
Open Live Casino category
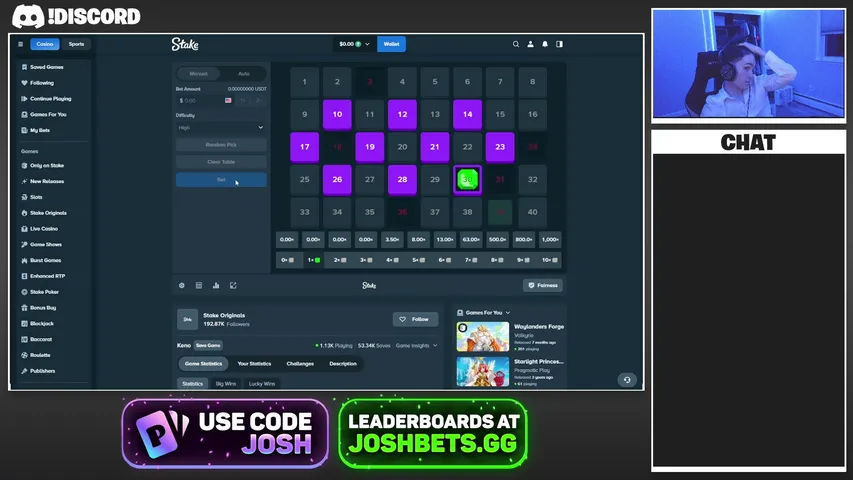(44, 229)
